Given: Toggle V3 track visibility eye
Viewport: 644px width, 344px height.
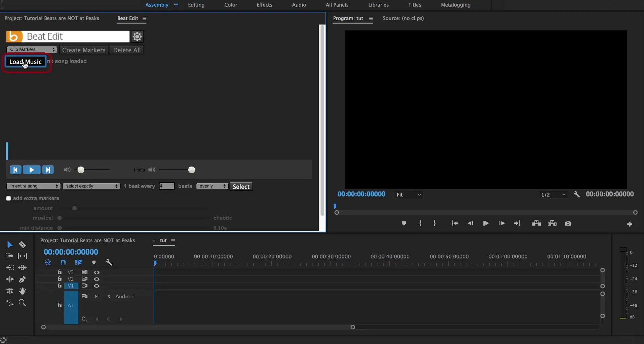Looking at the screenshot, I should click(97, 272).
